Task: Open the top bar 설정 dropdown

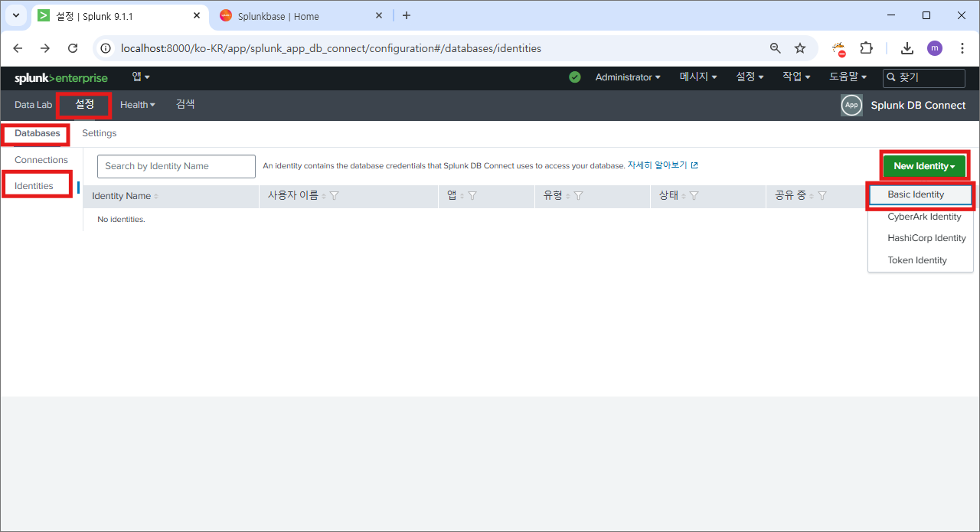Action: click(x=750, y=77)
